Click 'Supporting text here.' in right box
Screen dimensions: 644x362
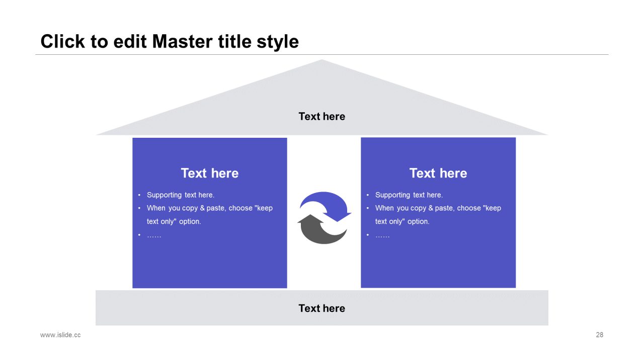point(409,195)
